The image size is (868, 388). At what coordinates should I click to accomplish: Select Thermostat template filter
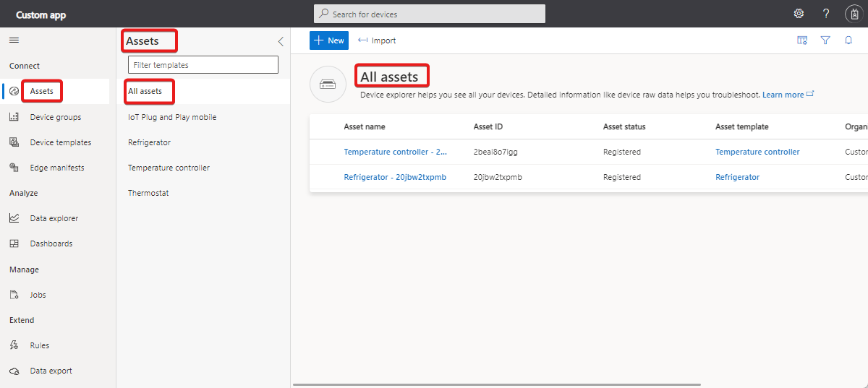pyautogui.click(x=148, y=193)
